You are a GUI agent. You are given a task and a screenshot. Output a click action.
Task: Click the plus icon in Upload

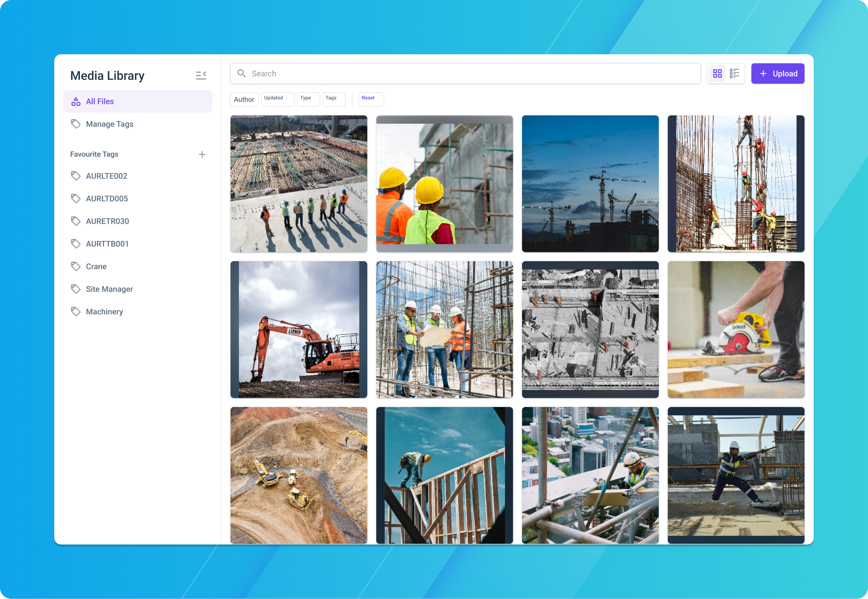pos(763,73)
